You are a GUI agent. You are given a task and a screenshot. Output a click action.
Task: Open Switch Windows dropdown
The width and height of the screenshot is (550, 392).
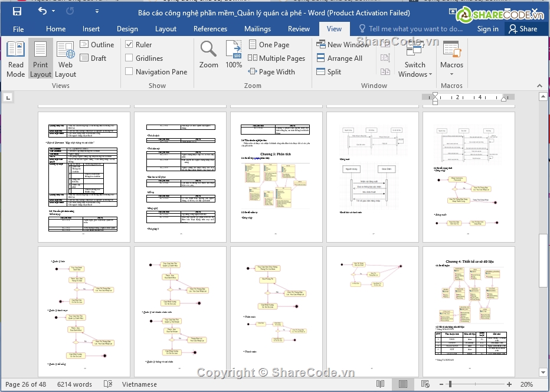(x=415, y=59)
